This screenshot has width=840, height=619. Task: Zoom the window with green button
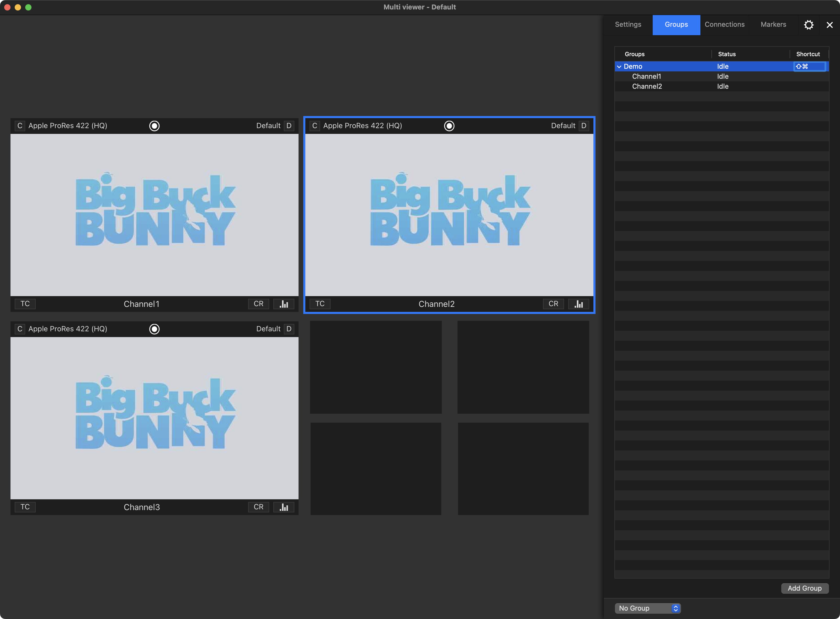[x=28, y=7]
